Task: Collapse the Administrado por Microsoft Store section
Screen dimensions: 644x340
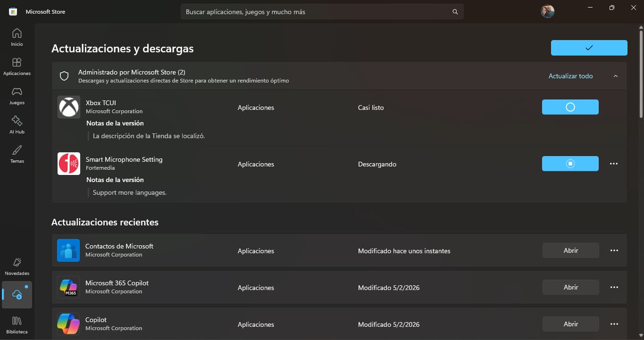Action: click(615, 76)
